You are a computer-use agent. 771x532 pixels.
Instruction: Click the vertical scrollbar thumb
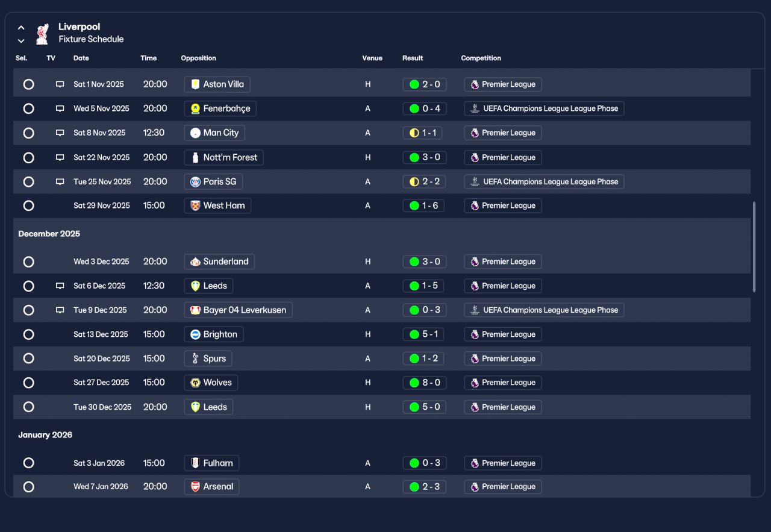pos(754,247)
